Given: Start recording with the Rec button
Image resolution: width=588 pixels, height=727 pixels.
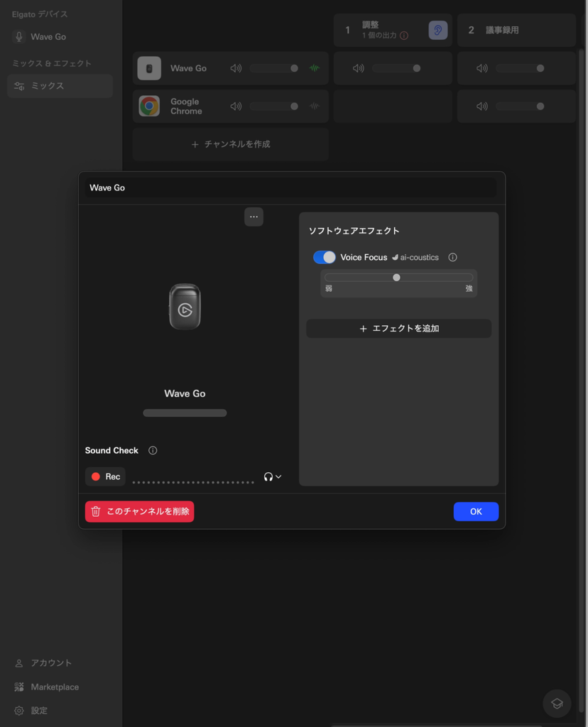Looking at the screenshot, I should click(105, 476).
